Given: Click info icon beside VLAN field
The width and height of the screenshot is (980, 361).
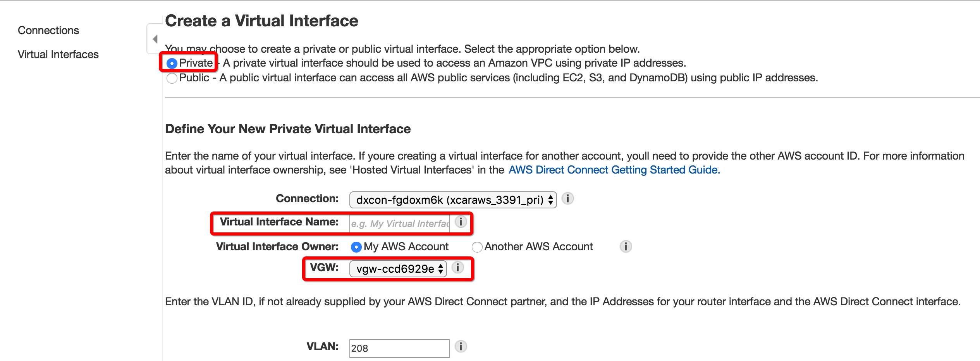Looking at the screenshot, I should pos(461,346).
